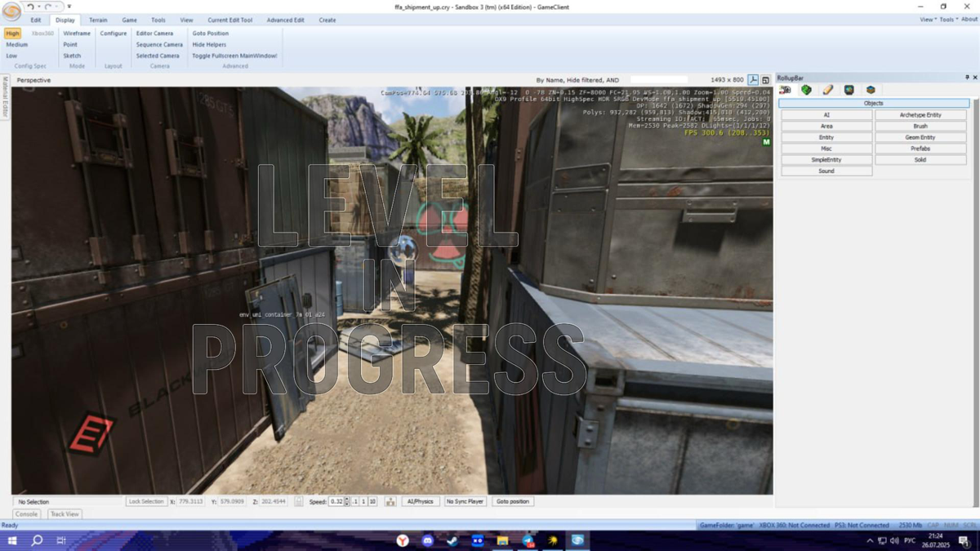The height and width of the screenshot is (551, 980).
Task: Click the Sound object button
Action: [x=826, y=171]
